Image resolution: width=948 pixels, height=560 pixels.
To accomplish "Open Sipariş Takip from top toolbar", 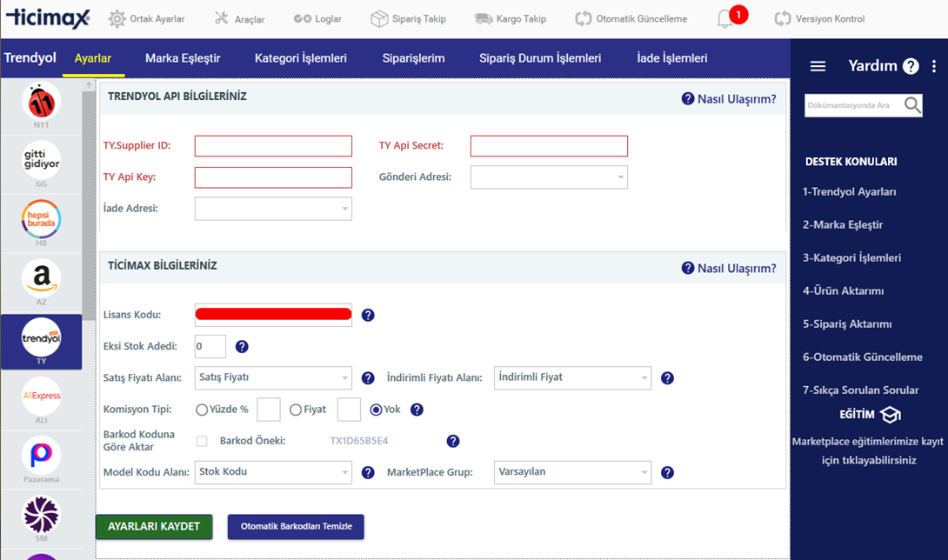I will pyautogui.click(x=408, y=19).
